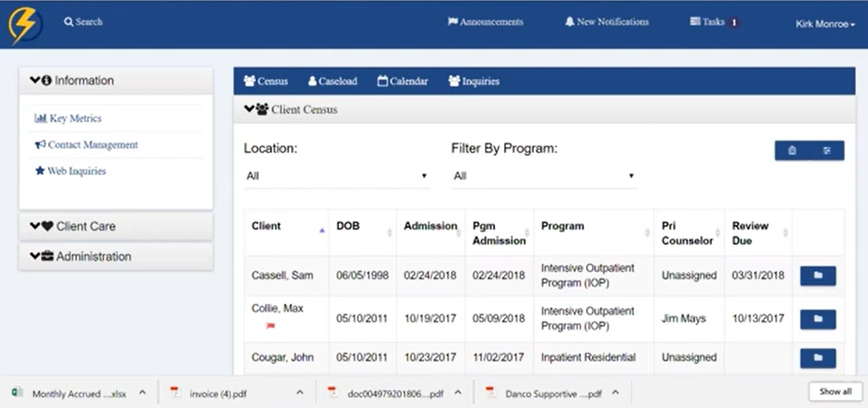Click the filter settings icon button
Screen dimensions: 868x408
[827, 151]
